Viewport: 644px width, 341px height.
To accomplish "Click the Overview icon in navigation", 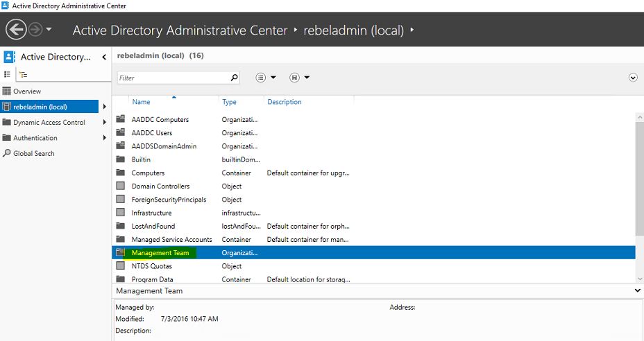I will tap(6, 91).
